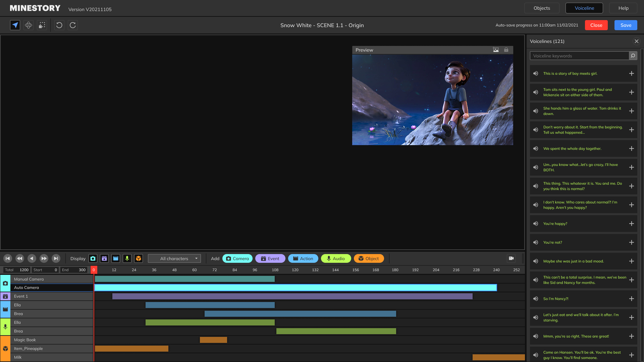Select the Magic Book object track

coord(52,340)
